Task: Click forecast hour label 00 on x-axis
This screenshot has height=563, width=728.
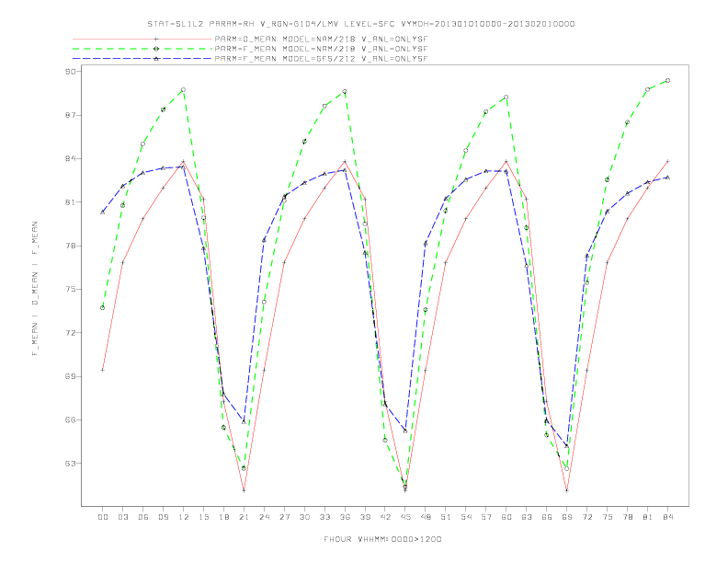Action: pyautogui.click(x=103, y=517)
